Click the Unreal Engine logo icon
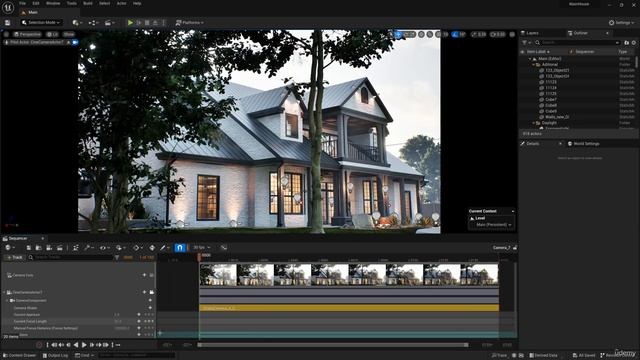 click(x=8, y=7)
